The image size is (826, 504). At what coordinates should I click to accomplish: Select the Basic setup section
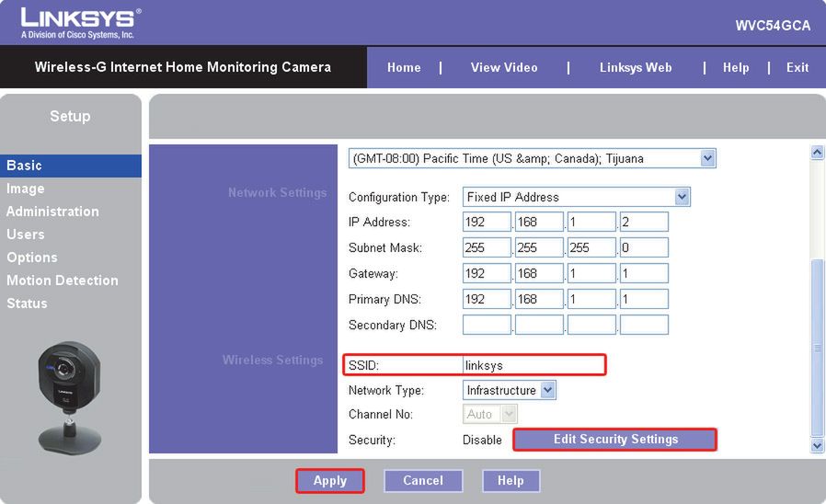[71, 166]
